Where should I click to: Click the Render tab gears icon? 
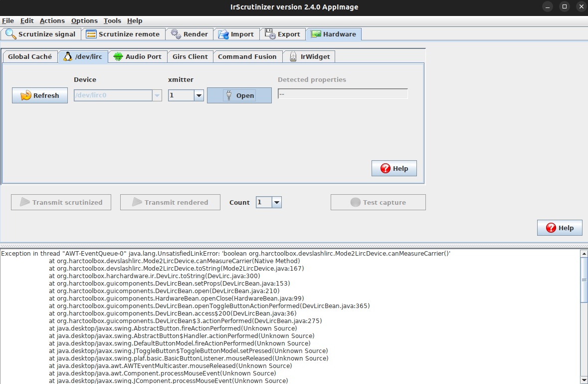click(x=176, y=34)
